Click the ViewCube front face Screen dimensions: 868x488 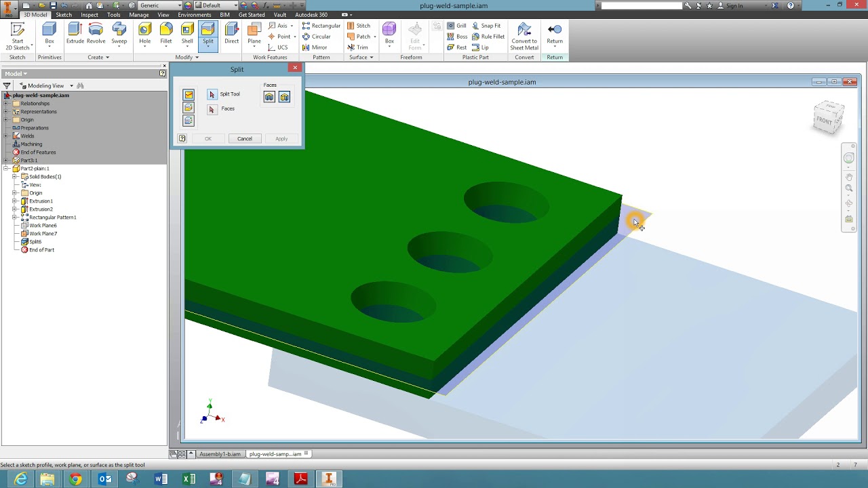[825, 121]
